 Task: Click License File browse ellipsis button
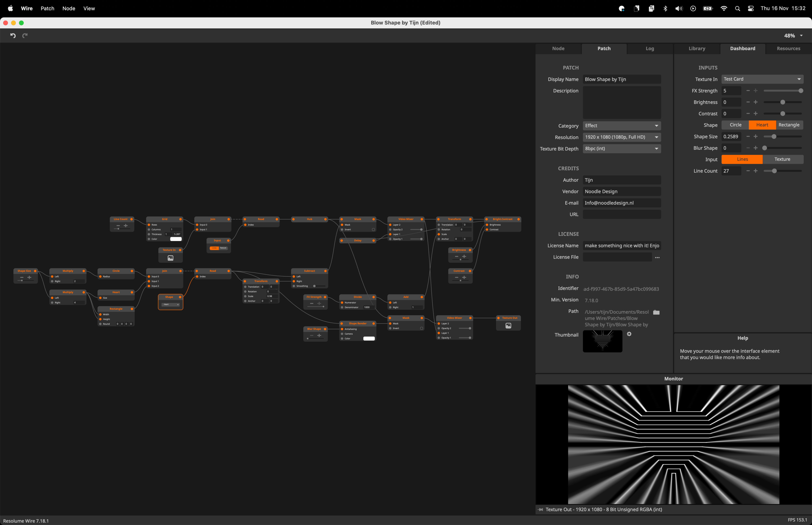pos(657,257)
